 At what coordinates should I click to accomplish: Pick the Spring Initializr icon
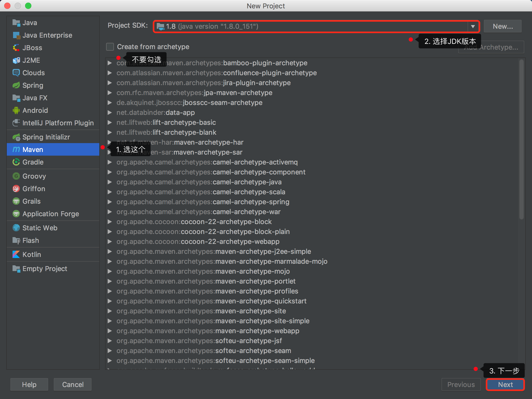tap(16, 137)
